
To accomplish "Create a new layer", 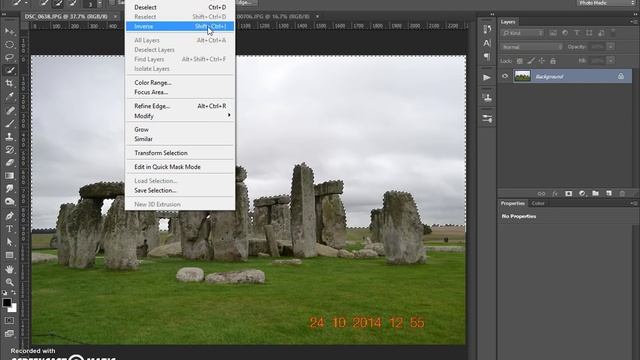I will point(609,193).
